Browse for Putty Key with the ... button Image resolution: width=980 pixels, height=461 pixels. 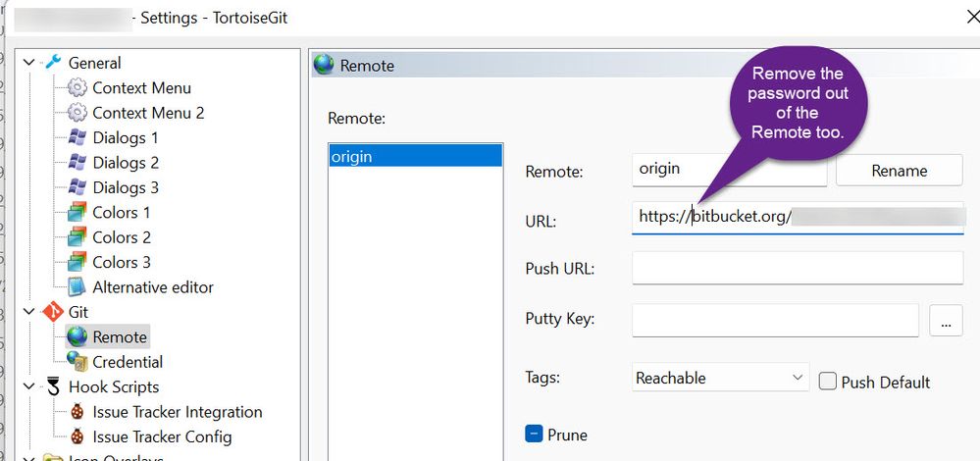[x=947, y=321]
